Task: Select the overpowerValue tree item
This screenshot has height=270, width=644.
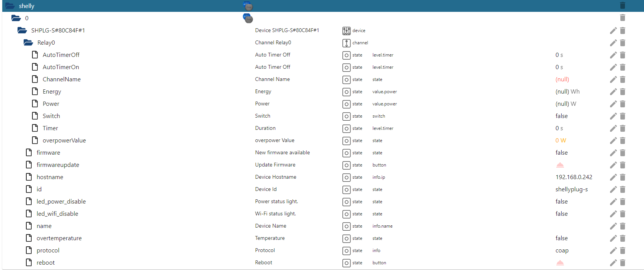Action: click(x=64, y=141)
